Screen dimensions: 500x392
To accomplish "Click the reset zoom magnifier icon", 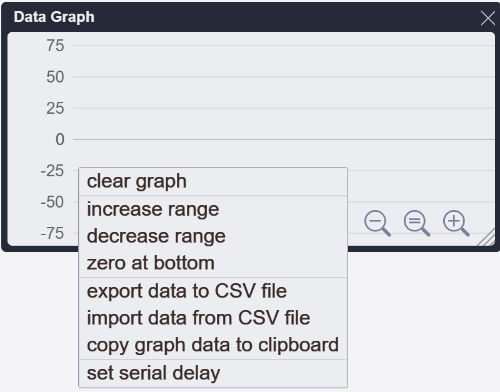I will 417,223.
